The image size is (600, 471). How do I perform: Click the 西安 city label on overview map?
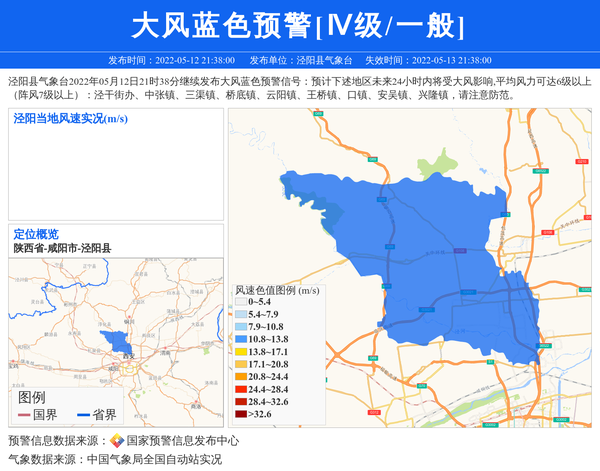pos(129,356)
